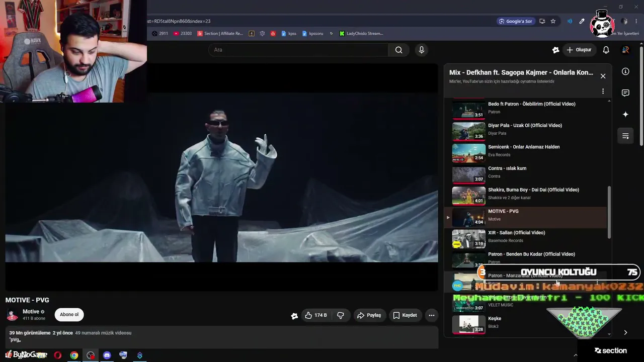Subscribe with the Abone ol button
644x362 pixels.
[69, 315]
